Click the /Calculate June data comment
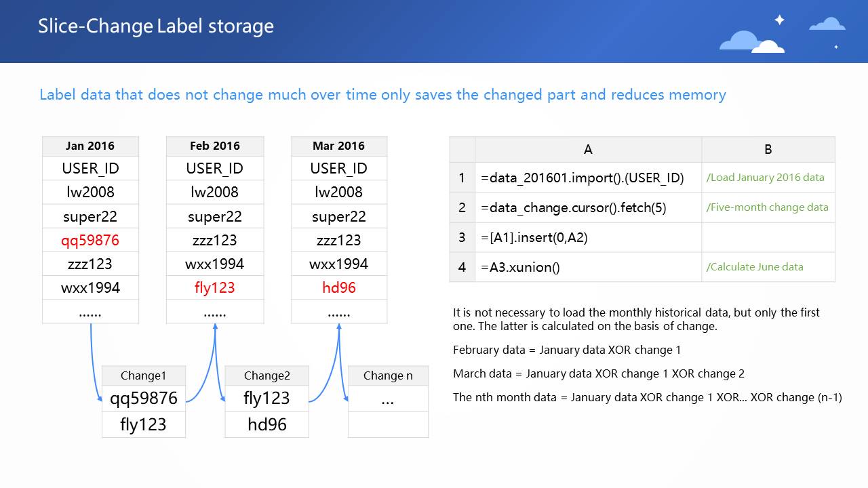 coord(755,267)
